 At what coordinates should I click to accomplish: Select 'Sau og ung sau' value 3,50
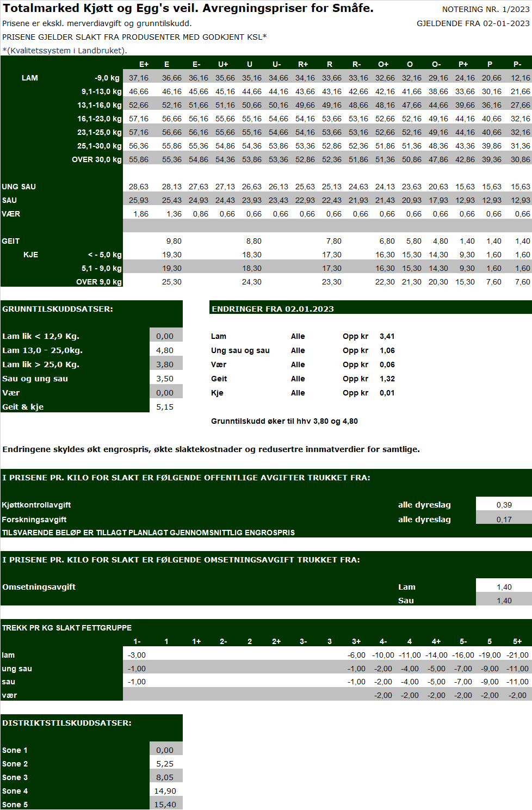coord(165,379)
